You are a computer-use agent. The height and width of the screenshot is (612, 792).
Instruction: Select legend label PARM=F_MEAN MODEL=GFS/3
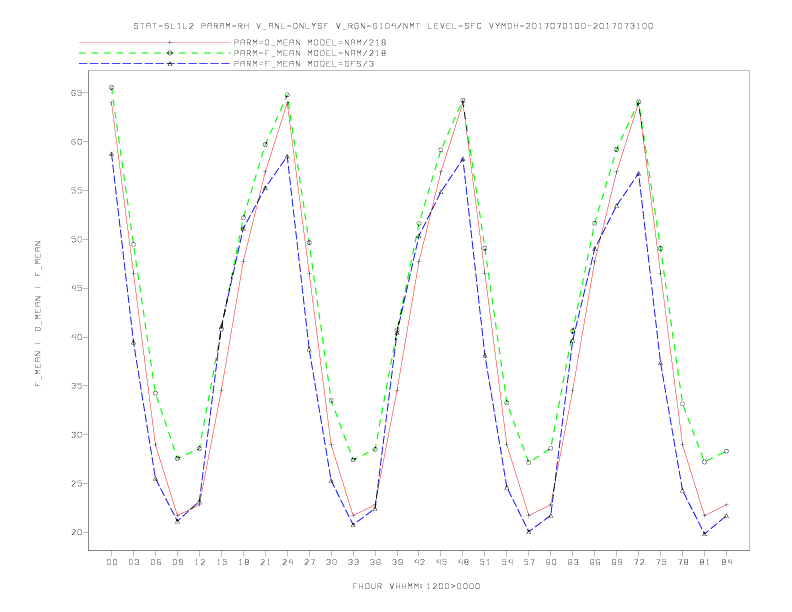point(304,64)
